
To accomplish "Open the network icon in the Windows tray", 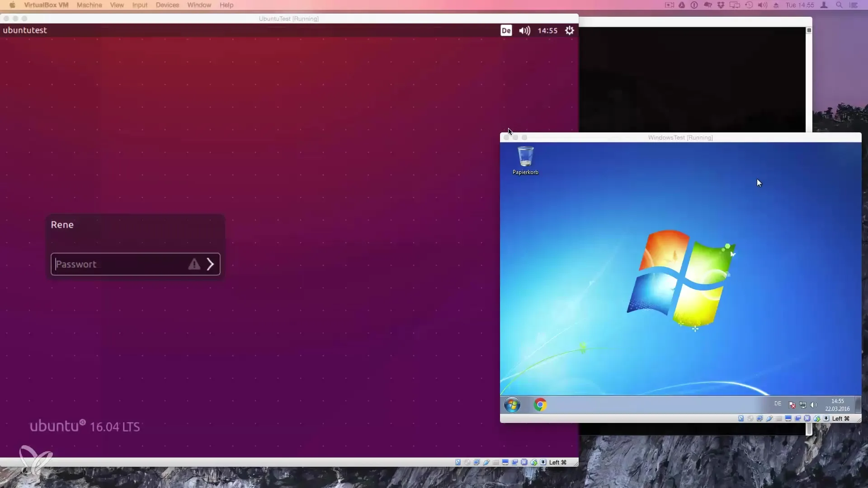I will (803, 405).
